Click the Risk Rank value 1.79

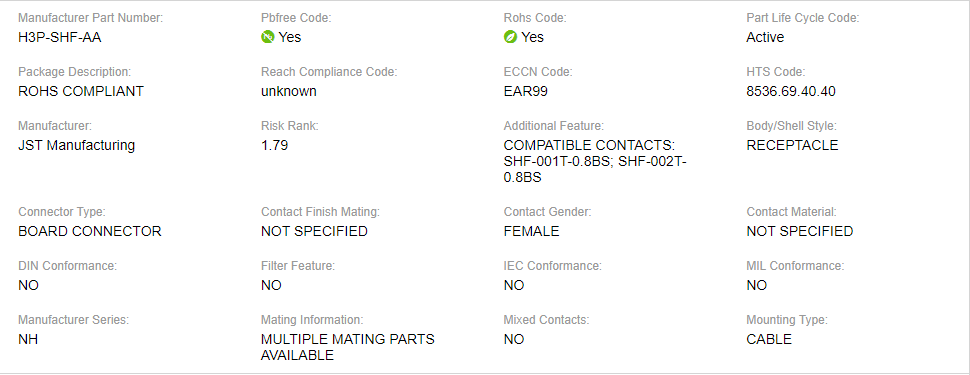275,145
